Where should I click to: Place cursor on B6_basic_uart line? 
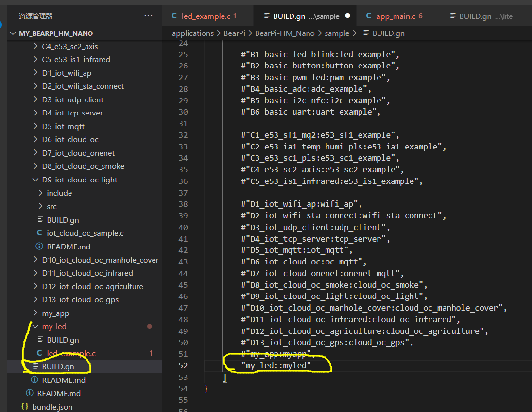[311, 112]
